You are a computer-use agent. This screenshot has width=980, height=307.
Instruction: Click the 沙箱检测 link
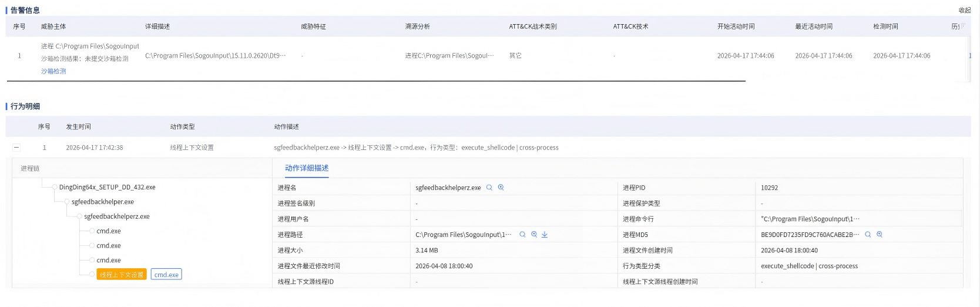(53, 71)
